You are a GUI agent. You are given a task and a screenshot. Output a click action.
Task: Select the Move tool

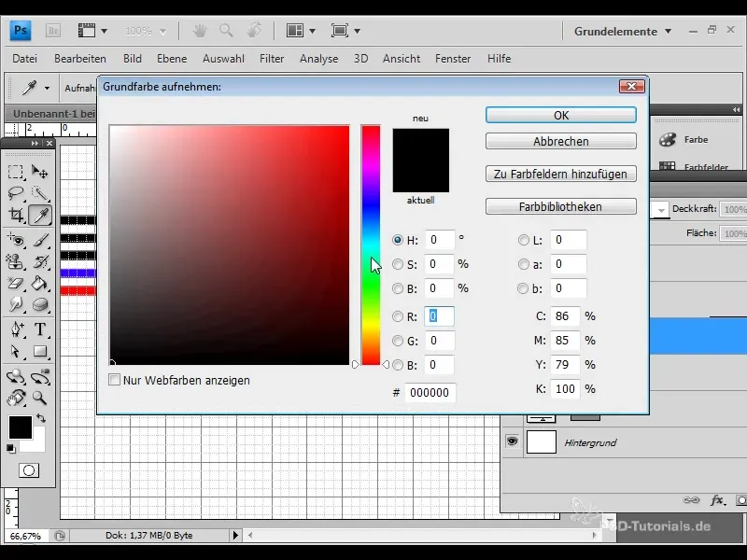39,172
